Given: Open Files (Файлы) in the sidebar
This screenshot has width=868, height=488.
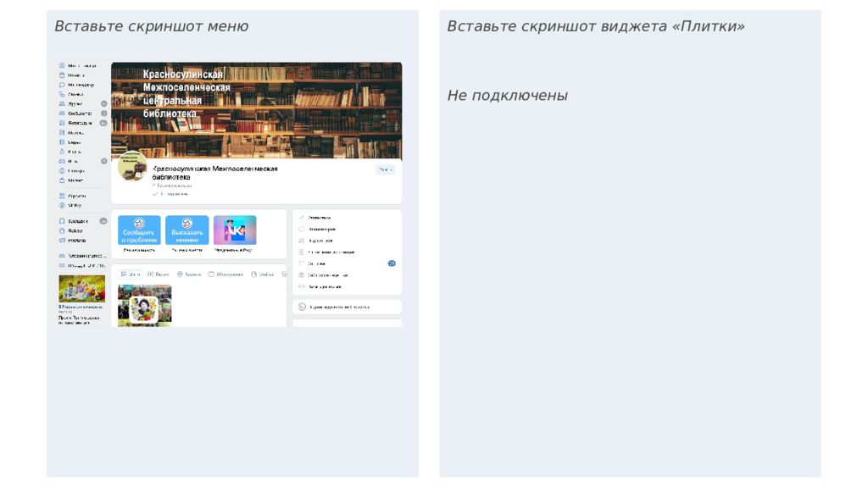Looking at the screenshot, I should 71,230.
